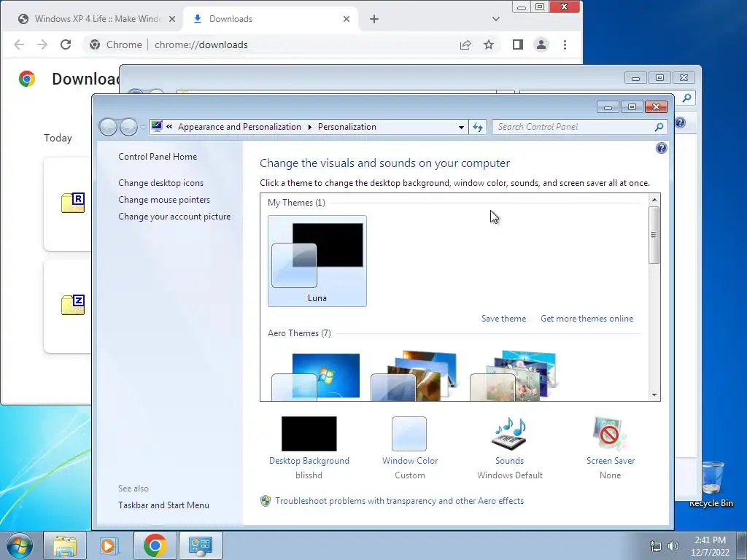Close the Windows XP 4 Life tab

[x=172, y=19]
